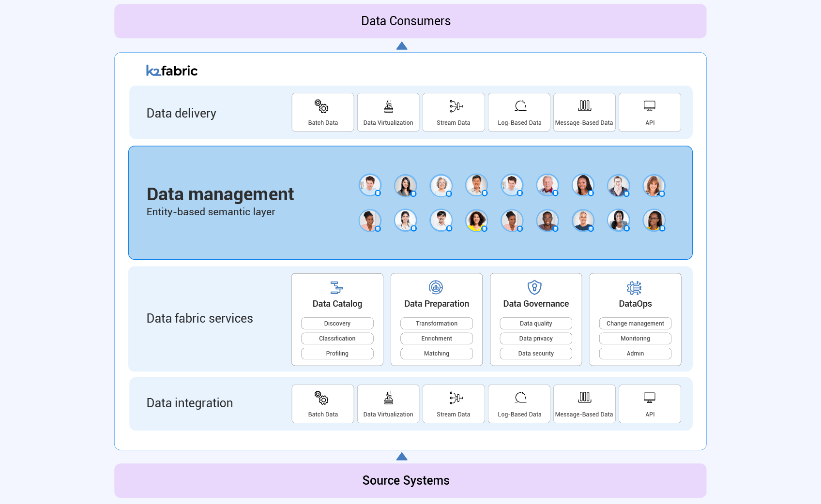Click the Data Consumers banner
821x504 pixels.
coord(406,21)
